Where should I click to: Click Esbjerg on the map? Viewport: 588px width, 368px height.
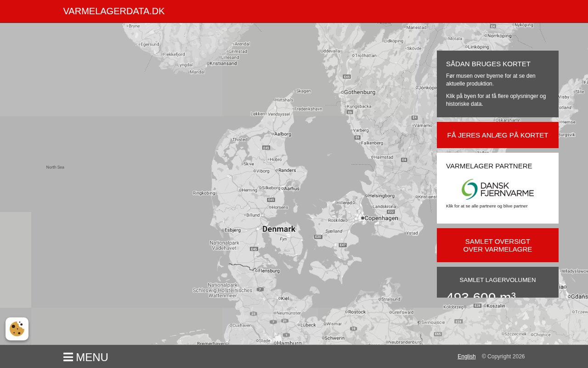[x=232, y=230]
